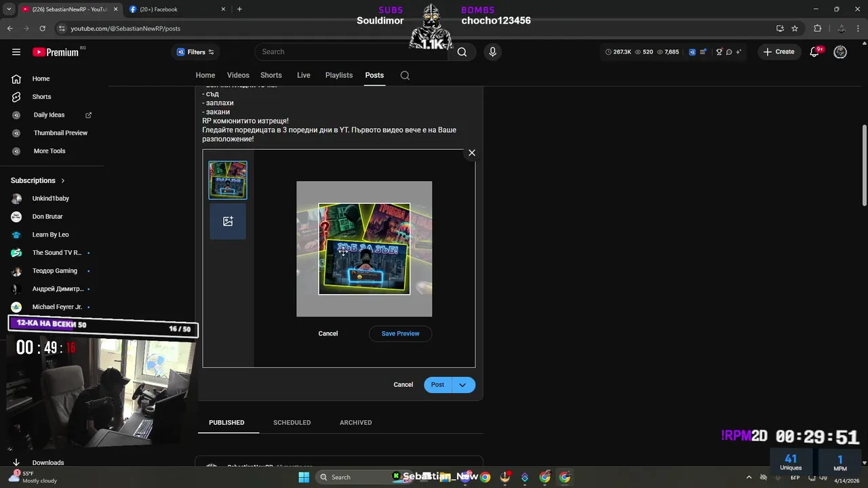Open the Windows Start menu
The width and height of the screenshot is (868, 488).
304,477
